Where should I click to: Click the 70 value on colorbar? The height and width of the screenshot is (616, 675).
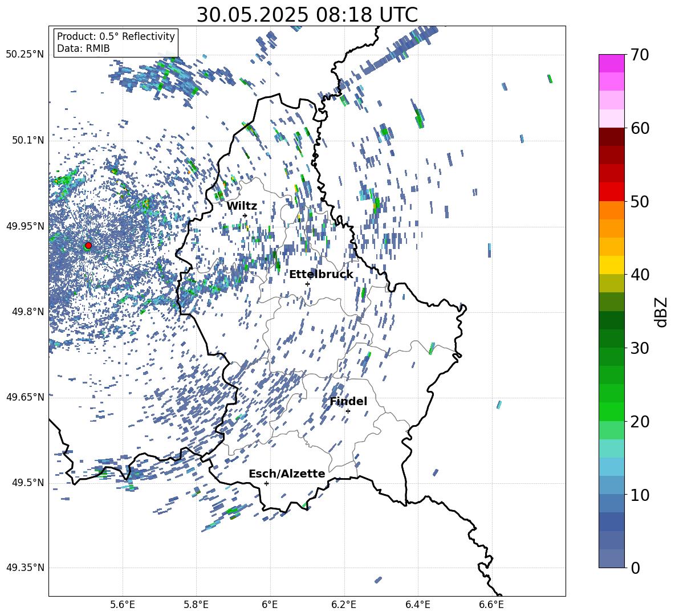coord(640,55)
